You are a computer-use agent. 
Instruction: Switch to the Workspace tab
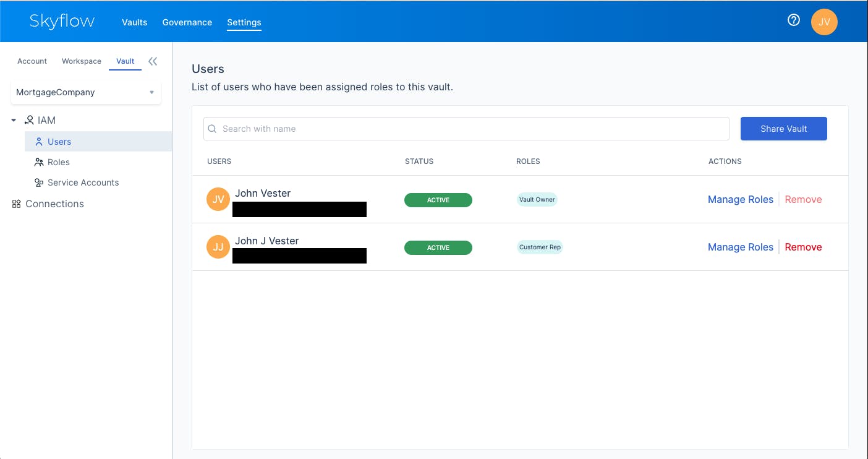pos(82,61)
